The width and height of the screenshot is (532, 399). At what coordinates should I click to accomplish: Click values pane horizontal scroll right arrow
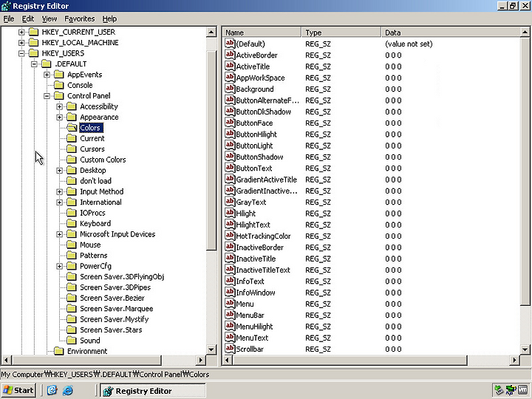coord(515,360)
